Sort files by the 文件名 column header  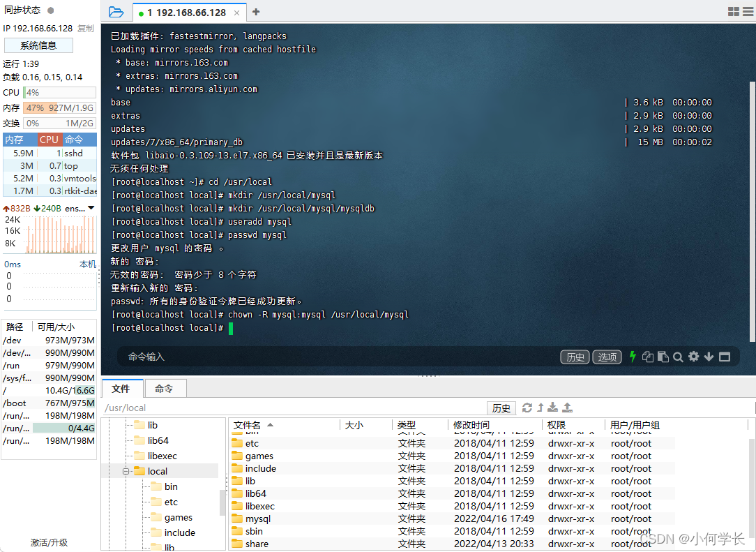tap(248, 425)
